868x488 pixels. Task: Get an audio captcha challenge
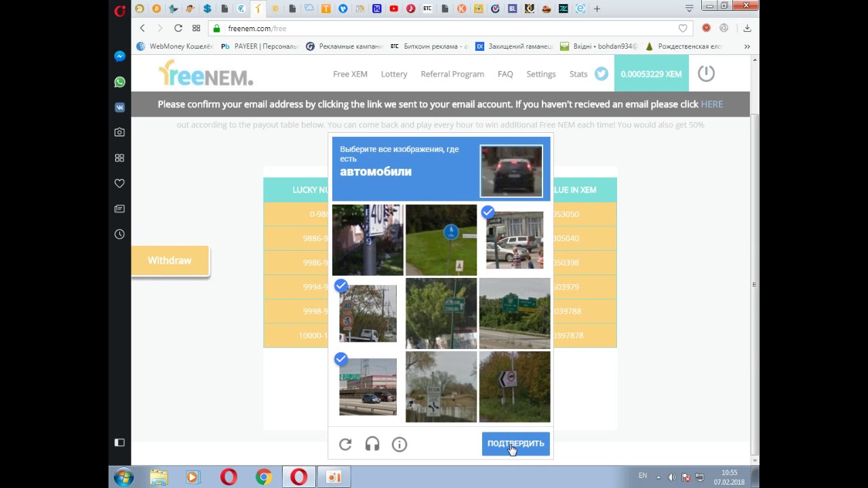372,444
